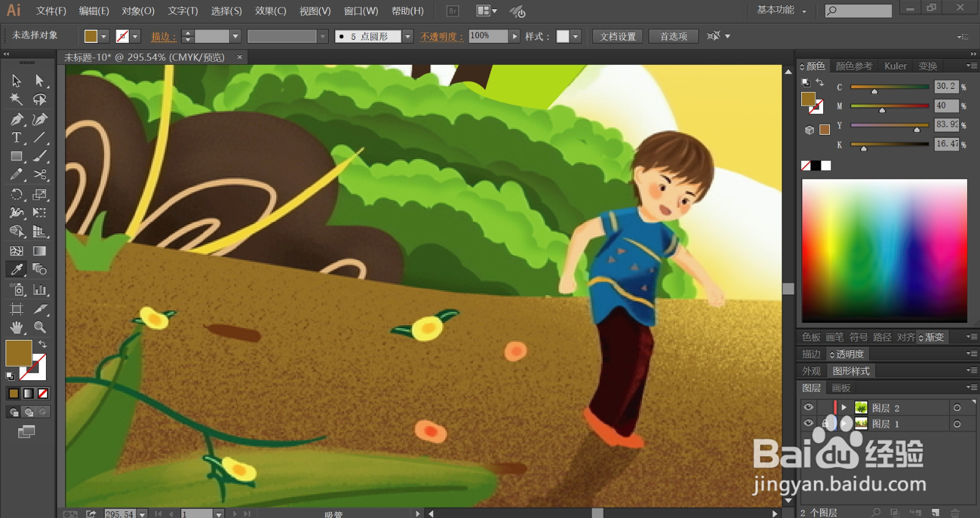This screenshot has height=518, width=980.
Task: Select the Selection tool arrow
Action: click(x=17, y=81)
